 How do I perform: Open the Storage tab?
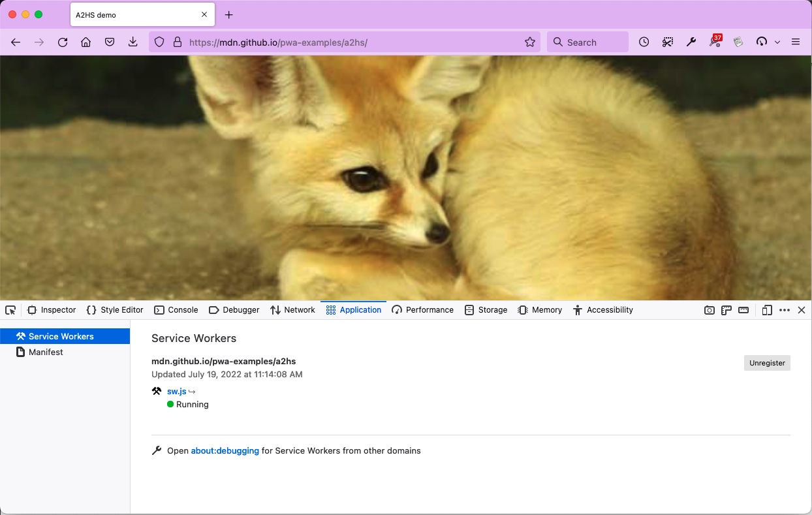486,310
